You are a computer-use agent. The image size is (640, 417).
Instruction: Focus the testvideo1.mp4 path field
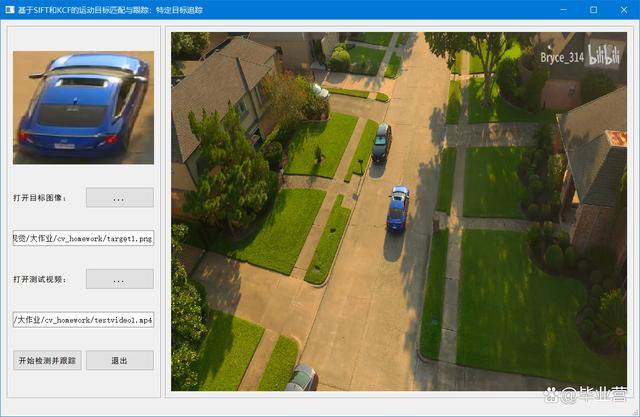coord(83,320)
